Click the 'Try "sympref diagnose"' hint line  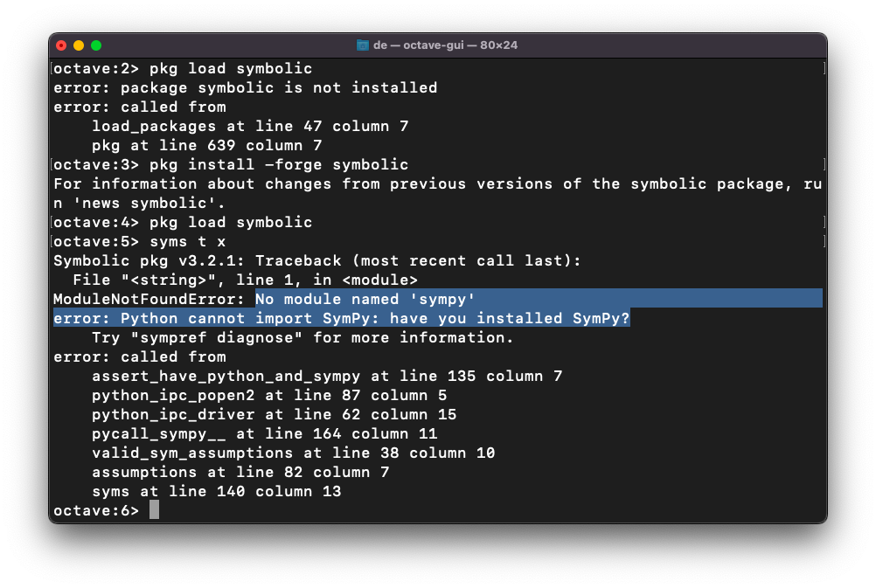pyautogui.click(x=302, y=338)
